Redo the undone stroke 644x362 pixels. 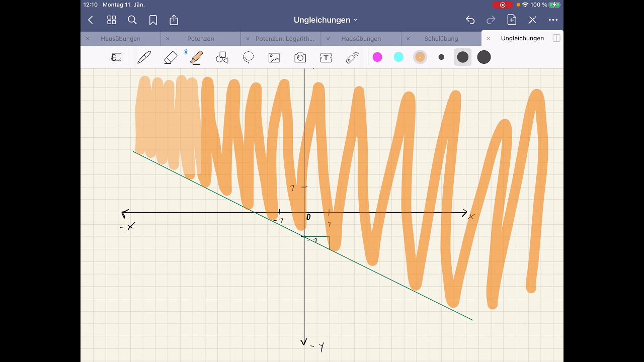[491, 20]
